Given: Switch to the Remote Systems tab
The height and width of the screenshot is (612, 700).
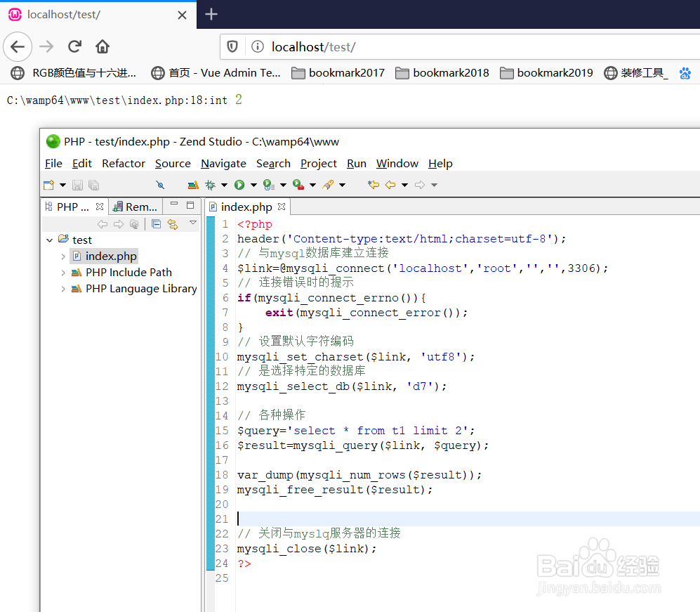Looking at the screenshot, I should [136, 207].
